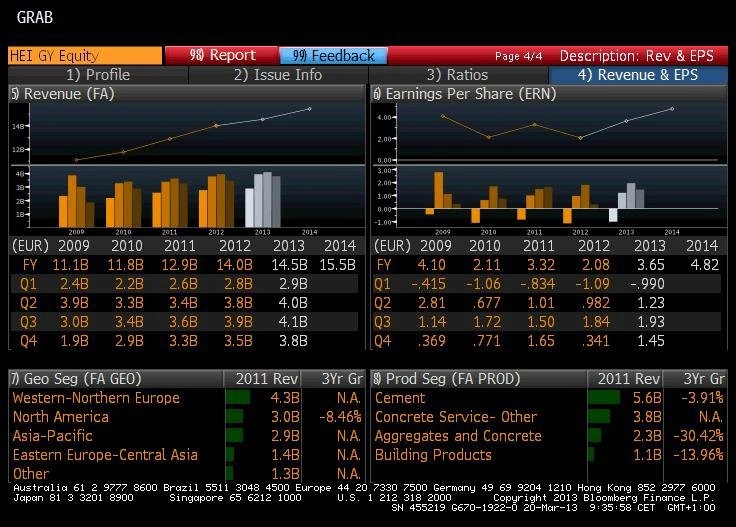Click the Description: Rev & EPS label

pos(636,56)
